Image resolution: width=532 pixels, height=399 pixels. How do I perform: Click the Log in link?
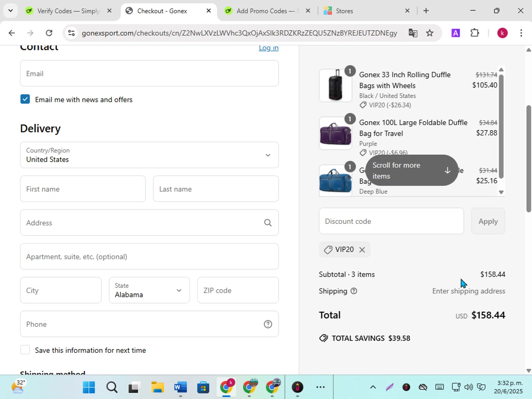pyautogui.click(x=268, y=48)
